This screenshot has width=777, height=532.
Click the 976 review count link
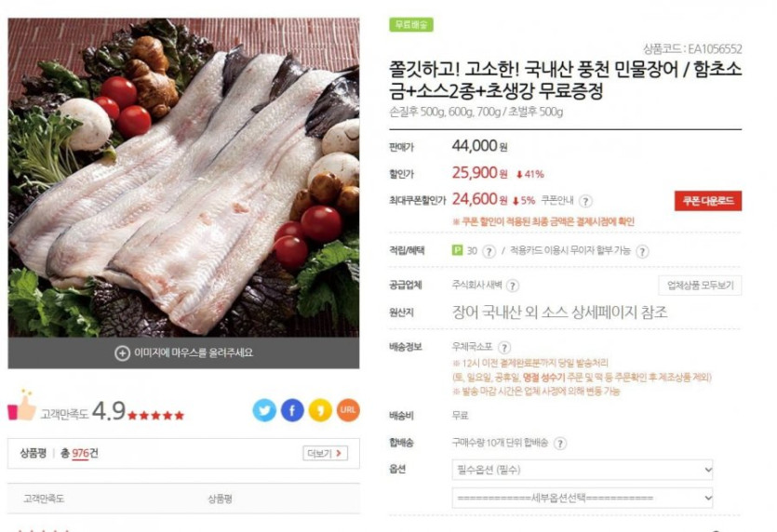[x=80, y=453]
